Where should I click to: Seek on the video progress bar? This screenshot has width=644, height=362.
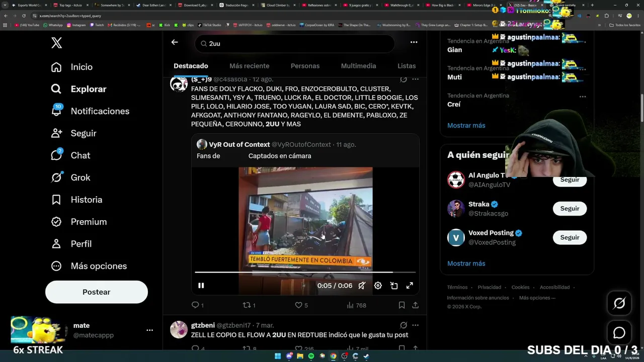305,272
